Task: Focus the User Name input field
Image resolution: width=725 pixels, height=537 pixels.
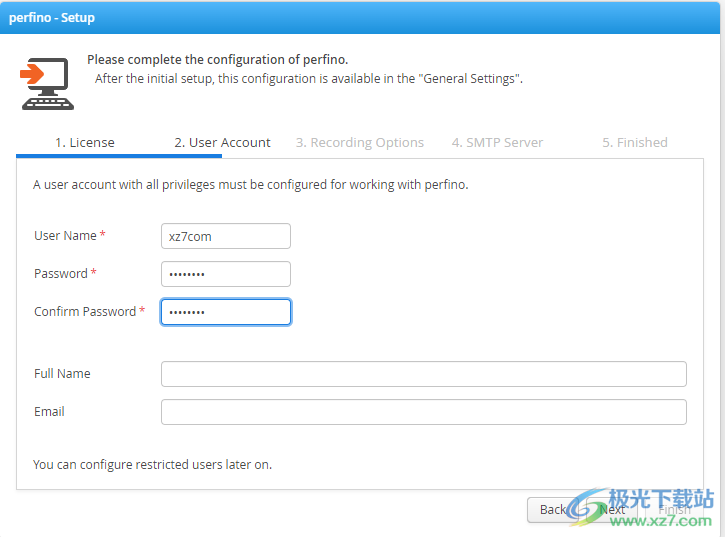Action: 226,236
